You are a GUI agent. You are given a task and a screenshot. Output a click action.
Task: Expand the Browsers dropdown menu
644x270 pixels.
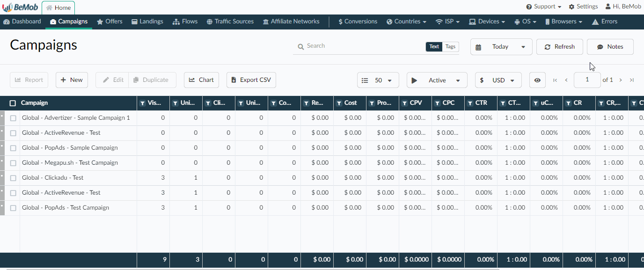563,22
